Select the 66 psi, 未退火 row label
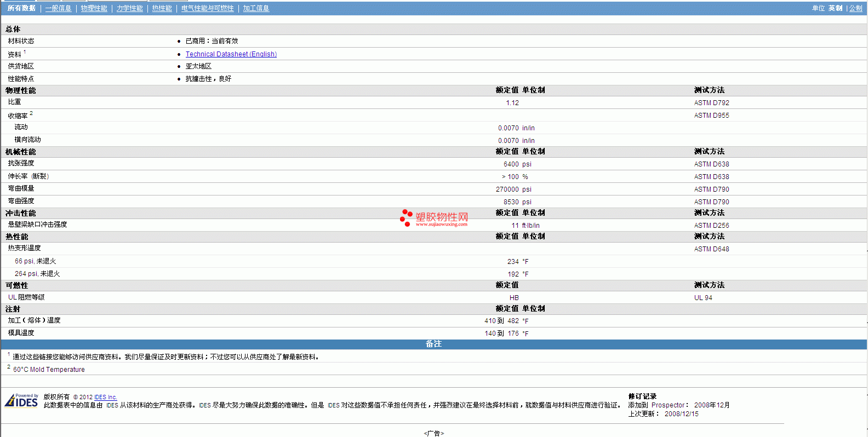868x437 pixels. click(36, 261)
